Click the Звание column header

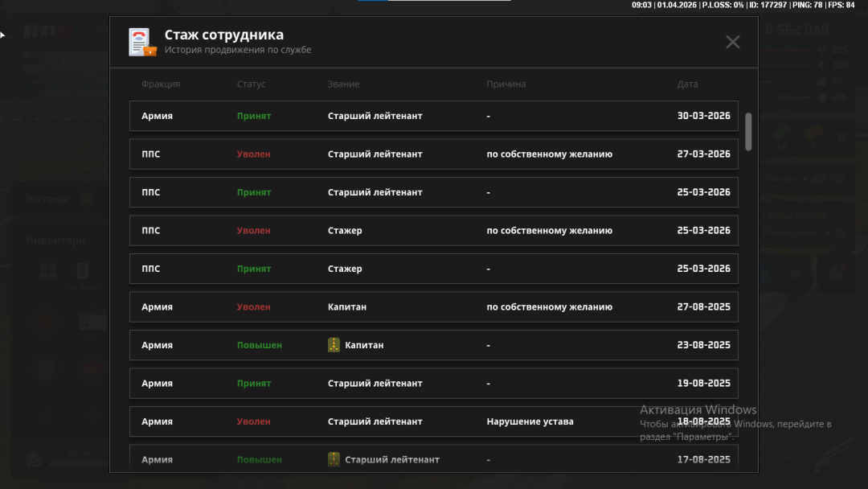pyautogui.click(x=343, y=84)
